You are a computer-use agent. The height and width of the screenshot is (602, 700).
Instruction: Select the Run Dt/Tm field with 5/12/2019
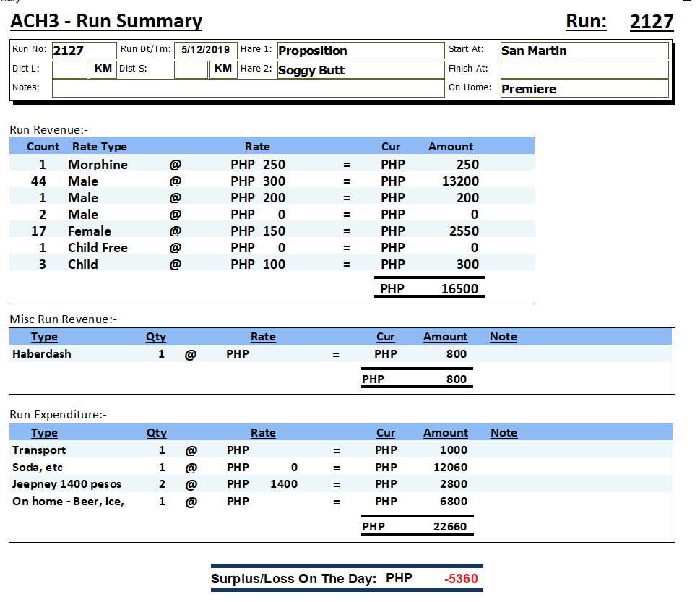(206, 50)
